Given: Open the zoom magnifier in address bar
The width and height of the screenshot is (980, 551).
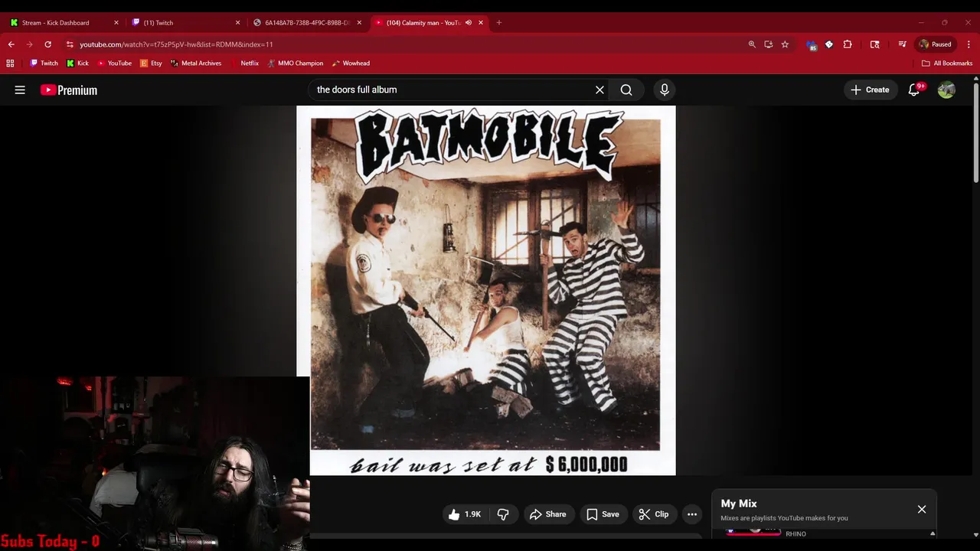Looking at the screenshot, I should [x=752, y=44].
